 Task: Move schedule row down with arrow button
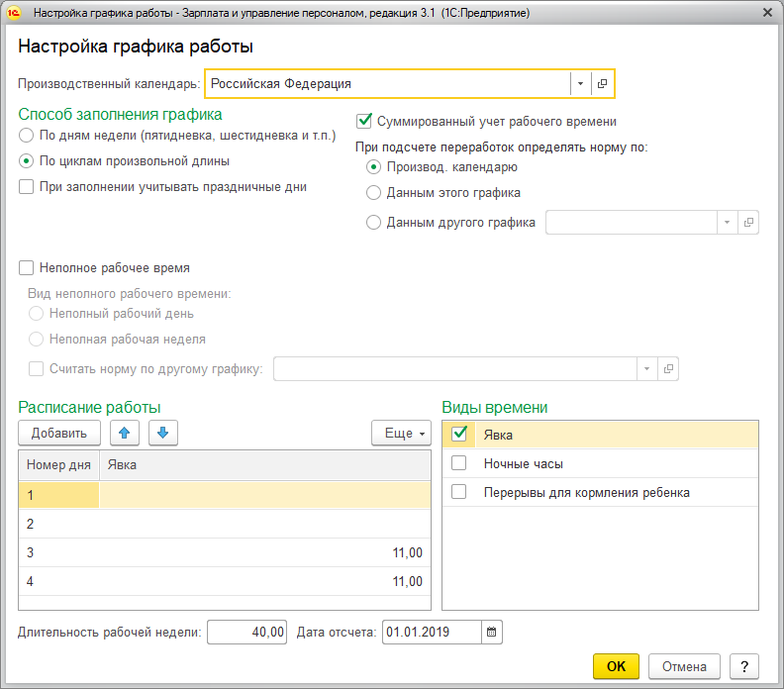click(163, 433)
